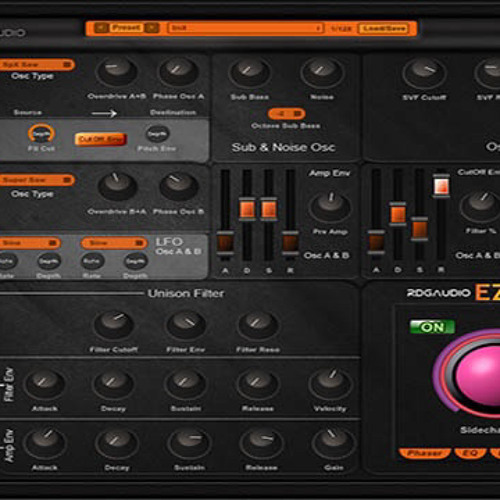Image resolution: width=500 pixels, height=500 pixels.
Task: Click the Amp Env Decay (D) fader handle
Action: click(x=247, y=209)
